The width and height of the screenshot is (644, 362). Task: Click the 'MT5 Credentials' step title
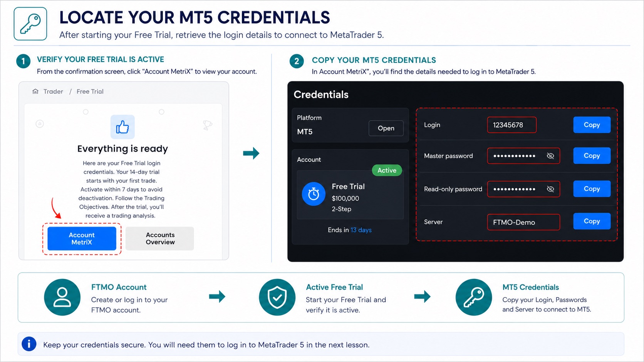[530, 287]
